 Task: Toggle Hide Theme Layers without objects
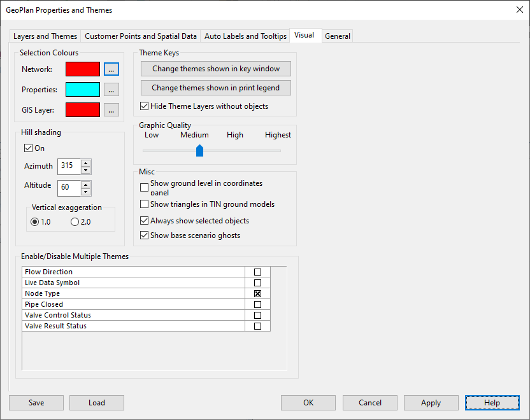pyautogui.click(x=204, y=106)
